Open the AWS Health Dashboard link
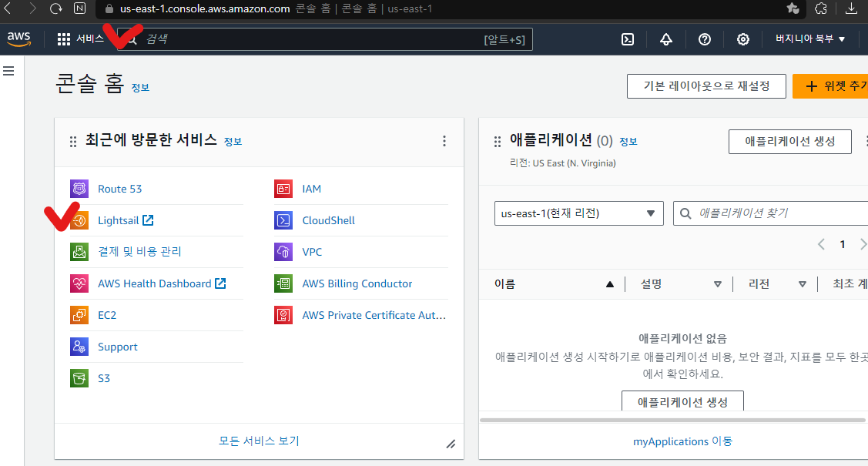 162,283
